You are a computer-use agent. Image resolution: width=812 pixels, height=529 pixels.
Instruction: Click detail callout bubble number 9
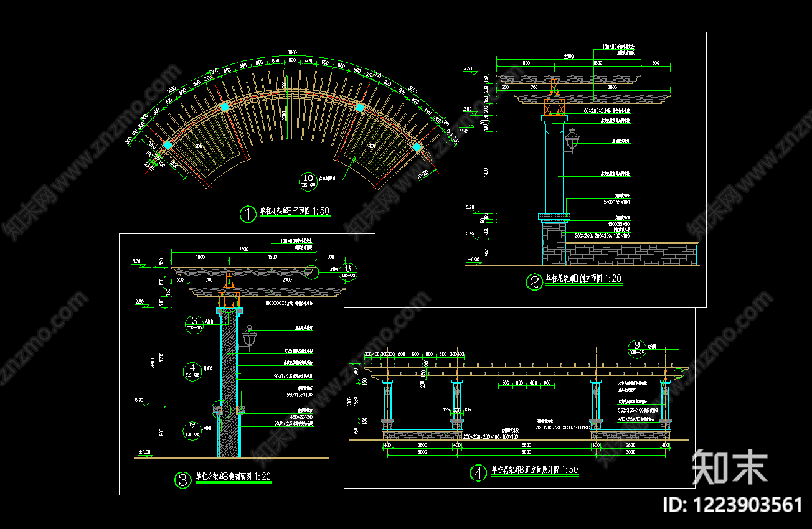pos(636,348)
